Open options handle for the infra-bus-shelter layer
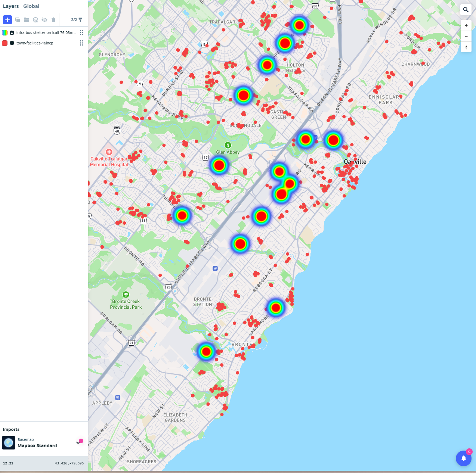Image resolution: width=476 pixels, height=473 pixels. pyautogui.click(x=81, y=32)
